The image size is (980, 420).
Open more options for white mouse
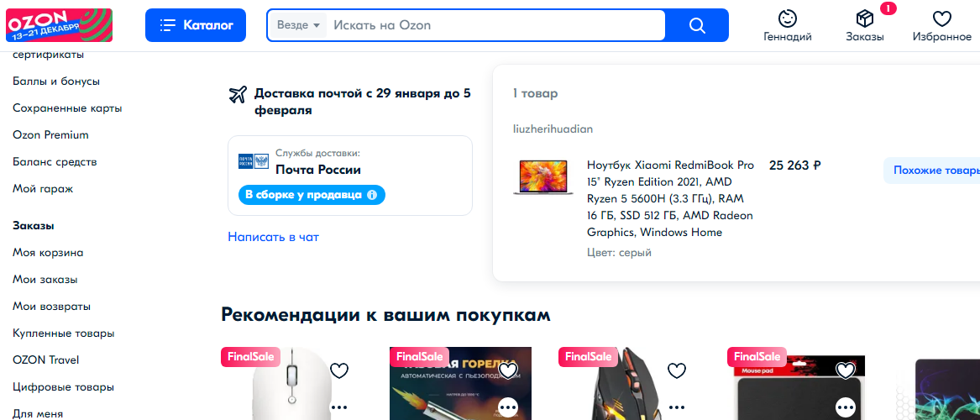pyautogui.click(x=338, y=407)
